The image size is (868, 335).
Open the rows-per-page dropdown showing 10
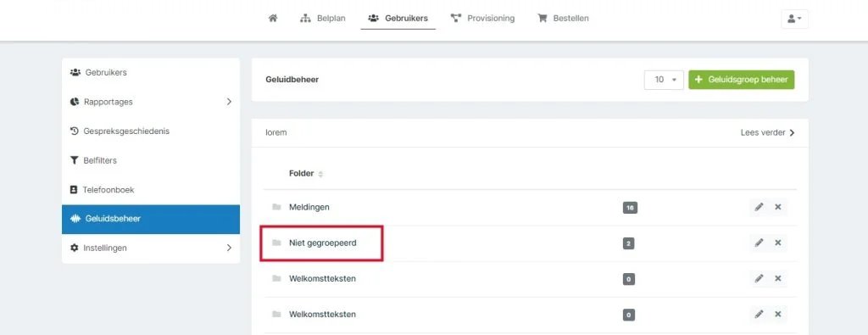tap(665, 80)
